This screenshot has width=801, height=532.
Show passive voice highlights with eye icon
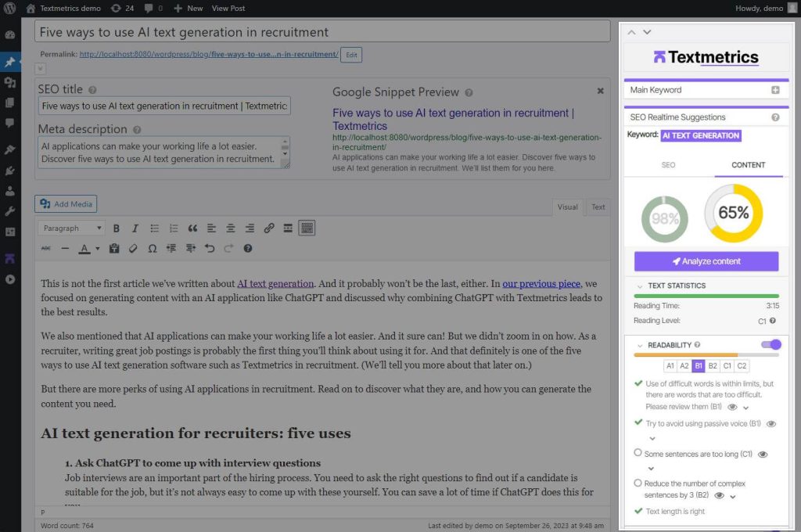coord(771,424)
